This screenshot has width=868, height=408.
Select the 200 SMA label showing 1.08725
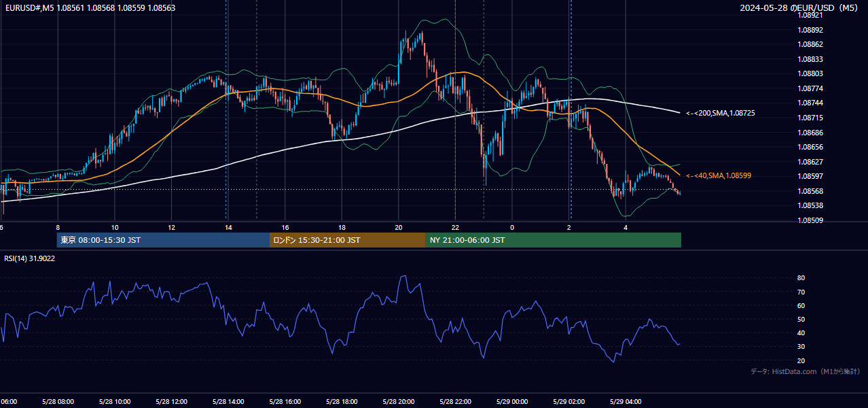[x=721, y=113]
